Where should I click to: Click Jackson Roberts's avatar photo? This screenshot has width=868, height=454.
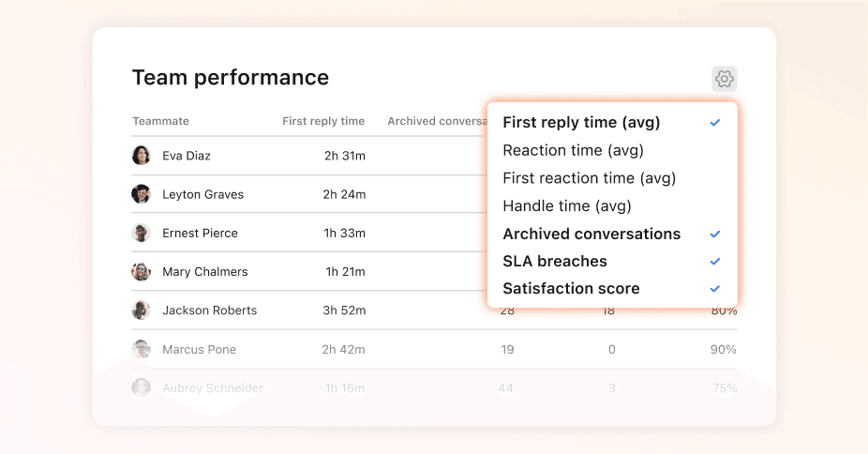point(142,310)
